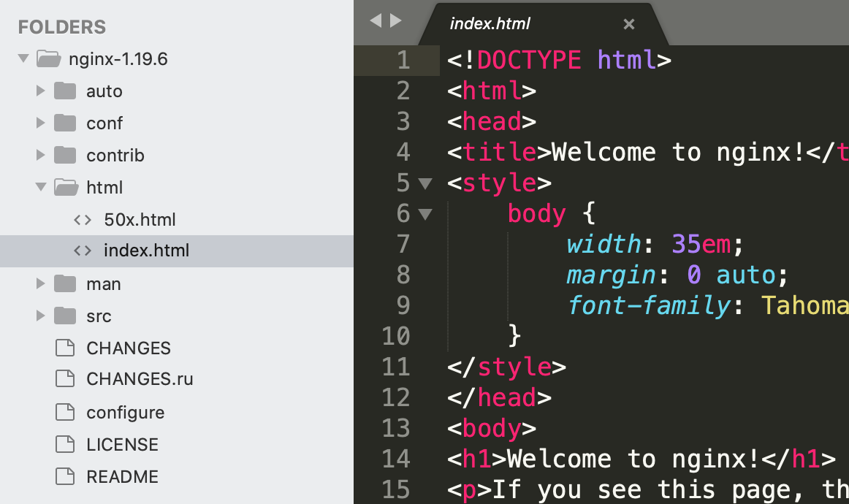Click the closing head tag on line 12
The height and width of the screenshot is (504, 849).
click(499, 398)
